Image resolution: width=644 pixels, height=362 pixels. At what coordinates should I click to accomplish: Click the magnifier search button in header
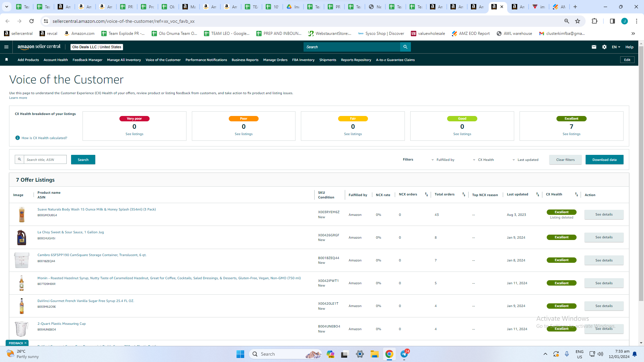[x=405, y=47]
